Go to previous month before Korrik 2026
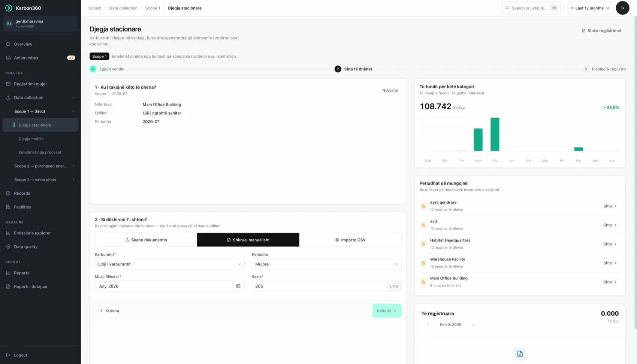Viewport: 637px width, 364px height. [428, 325]
